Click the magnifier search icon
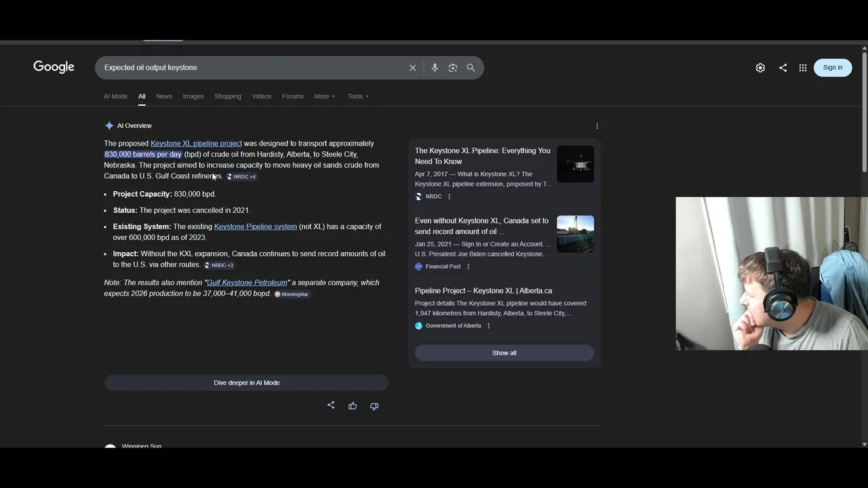Screen dimensions: 868x488 471,68
